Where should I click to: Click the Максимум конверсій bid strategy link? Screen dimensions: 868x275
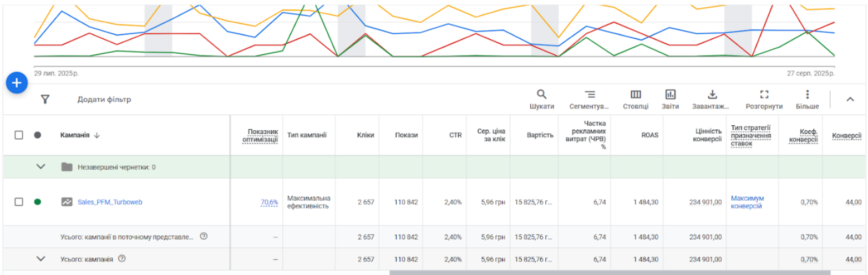[747, 202]
